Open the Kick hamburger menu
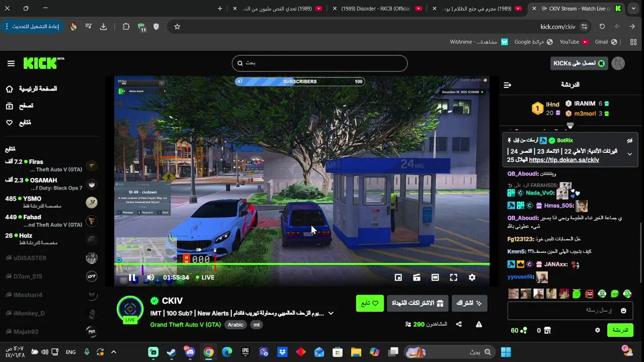This screenshot has height=362, width=644. pyautogui.click(x=11, y=63)
